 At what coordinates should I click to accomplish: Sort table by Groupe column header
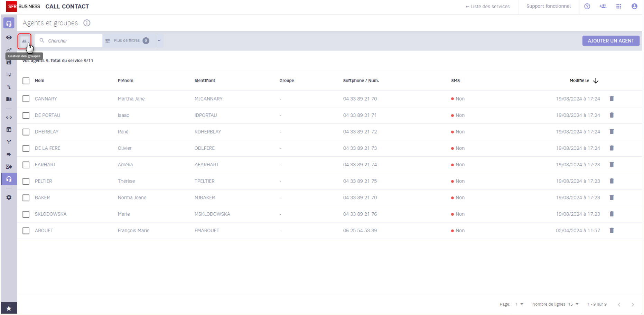[x=287, y=81]
